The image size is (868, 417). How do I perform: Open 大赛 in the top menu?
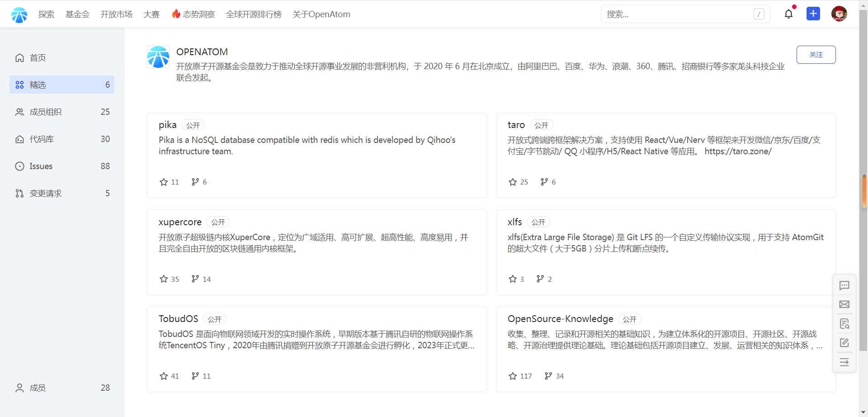pos(151,14)
